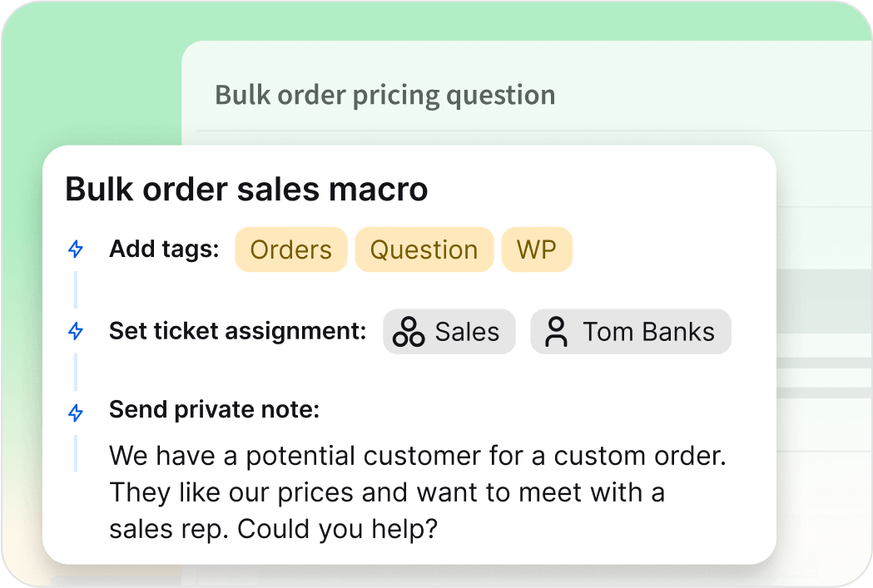Screen dimensions: 873x588
Task: Click the lightning icon beside Add tags
Action: (x=76, y=249)
